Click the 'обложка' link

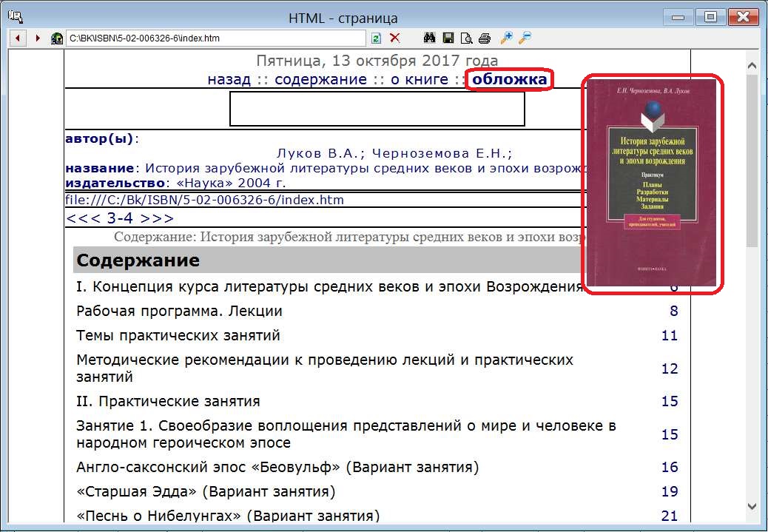510,79
